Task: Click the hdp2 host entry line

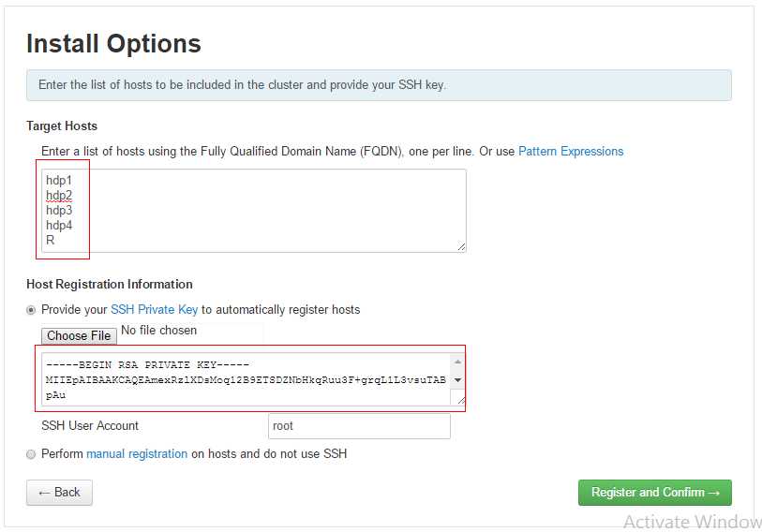Action: 59,196
